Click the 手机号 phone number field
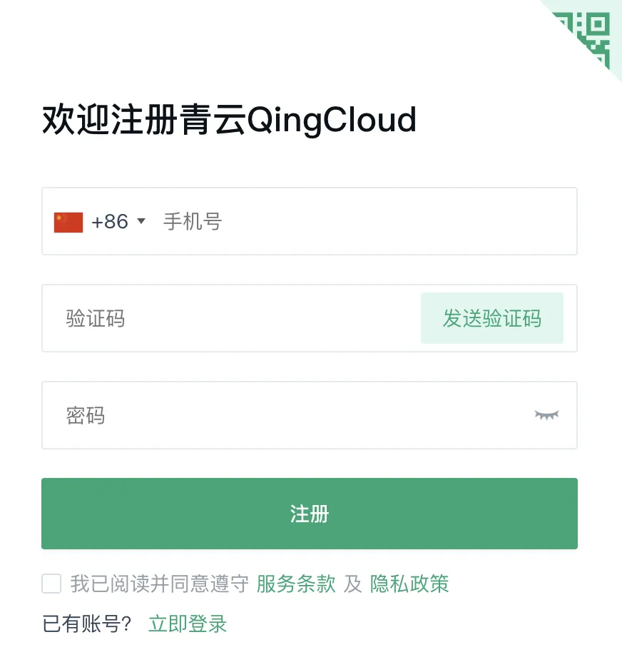622x672 pixels. tap(285, 221)
